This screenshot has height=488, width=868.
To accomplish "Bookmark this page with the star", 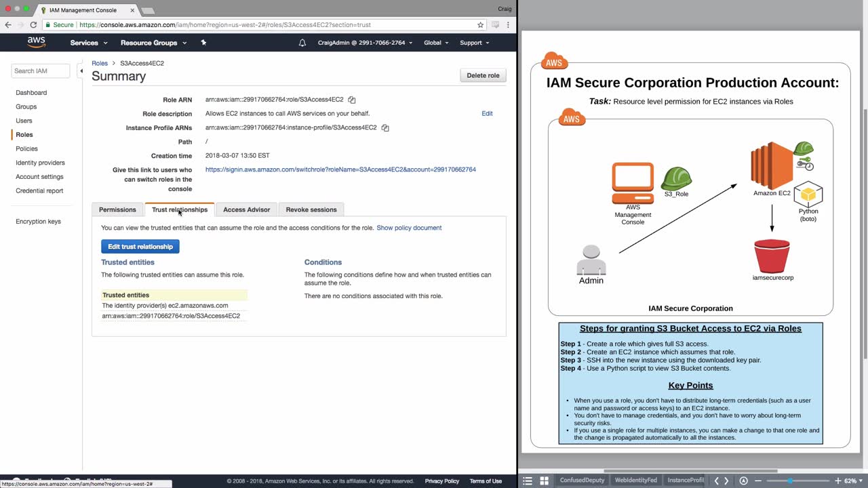I will point(481,25).
